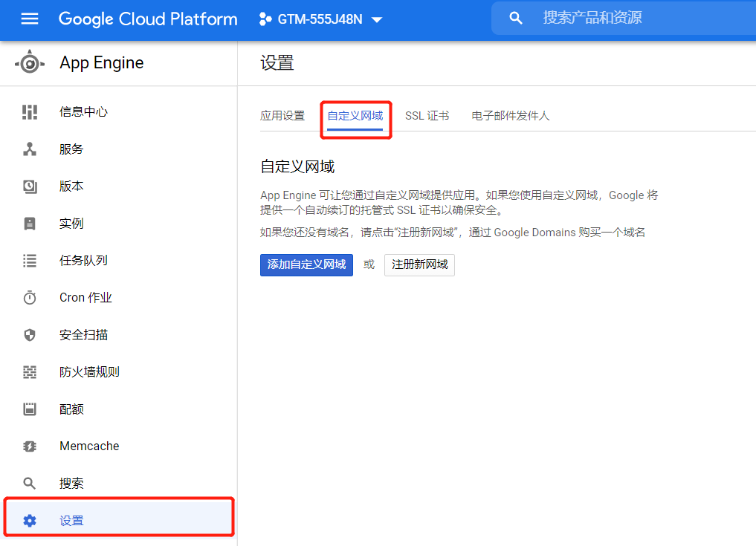Open 实例 in the sidebar
The width and height of the screenshot is (756, 546).
point(119,224)
